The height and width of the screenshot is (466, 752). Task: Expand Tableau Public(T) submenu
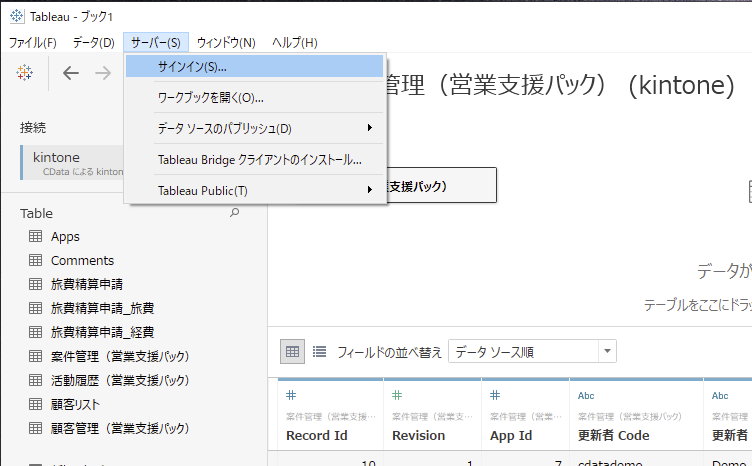(255, 191)
